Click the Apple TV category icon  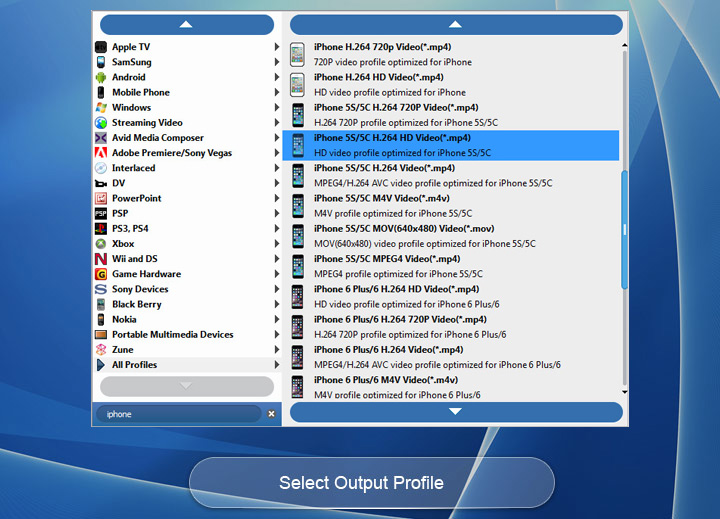click(x=101, y=47)
